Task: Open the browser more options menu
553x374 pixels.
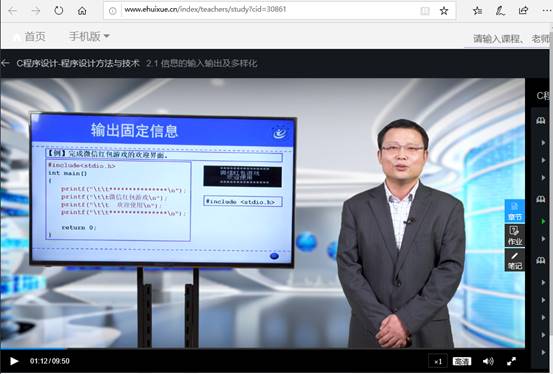Action: 547,11
